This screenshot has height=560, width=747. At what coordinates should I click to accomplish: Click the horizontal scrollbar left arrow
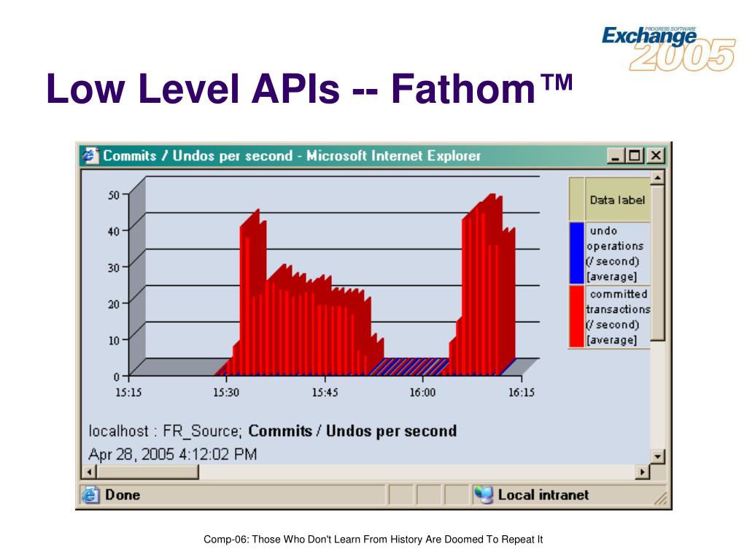click(89, 472)
